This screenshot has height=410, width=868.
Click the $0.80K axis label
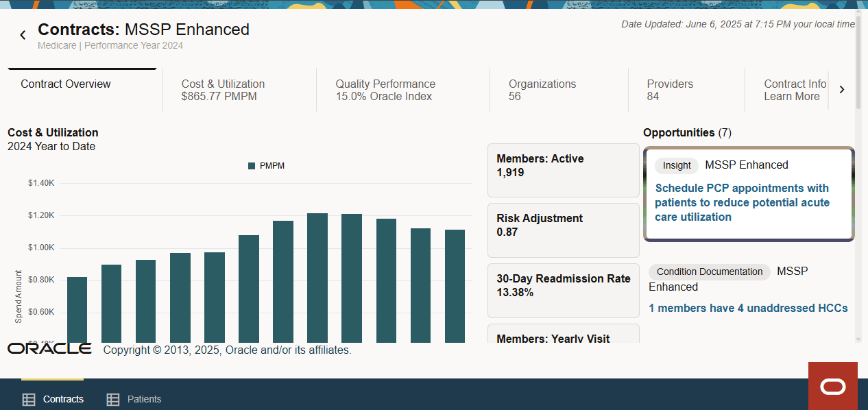point(41,280)
